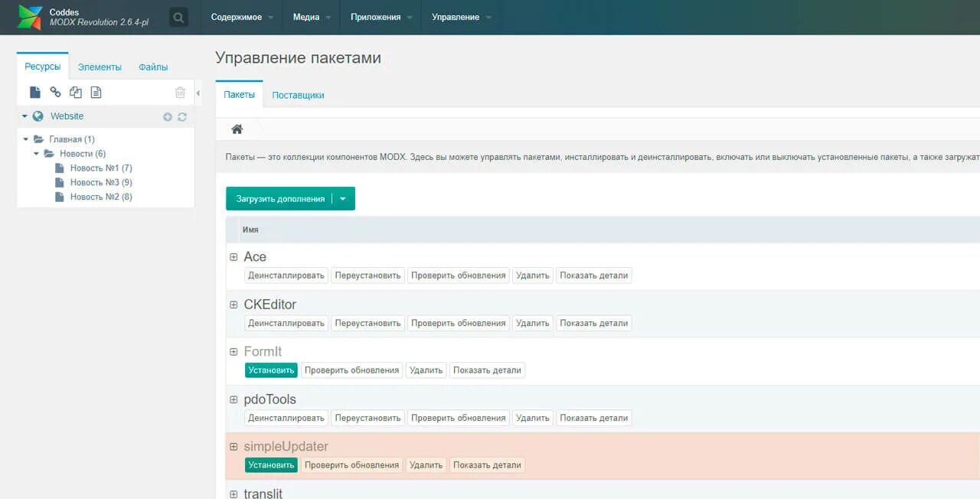Click document icon of Новость №1
Image resolution: width=980 pixels, height=499 pixels.
click(59, 168)
